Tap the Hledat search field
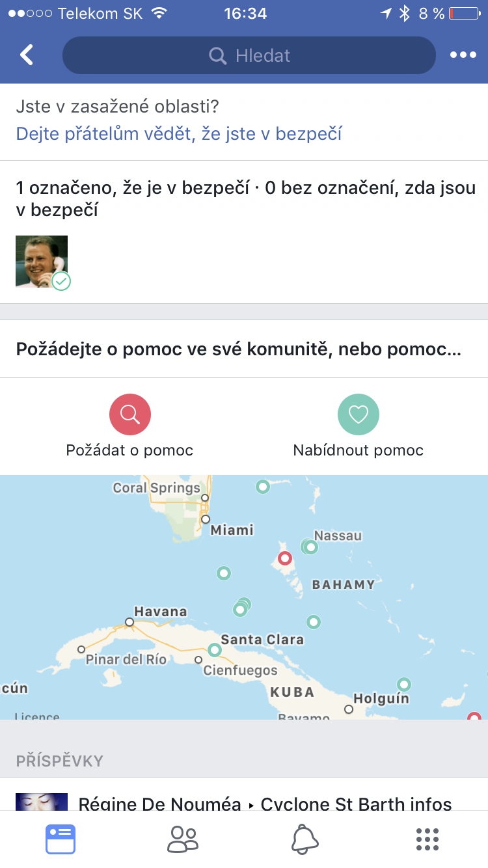 (249, 55)
